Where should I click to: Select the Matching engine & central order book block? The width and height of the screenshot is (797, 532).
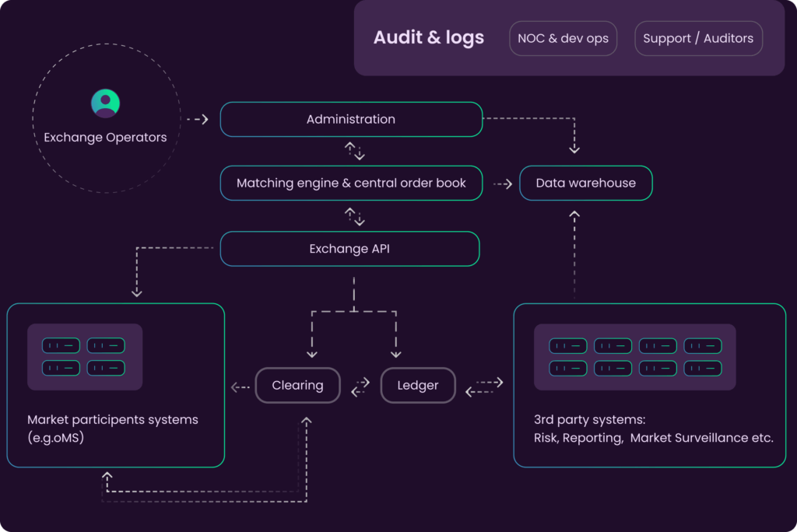351,183
